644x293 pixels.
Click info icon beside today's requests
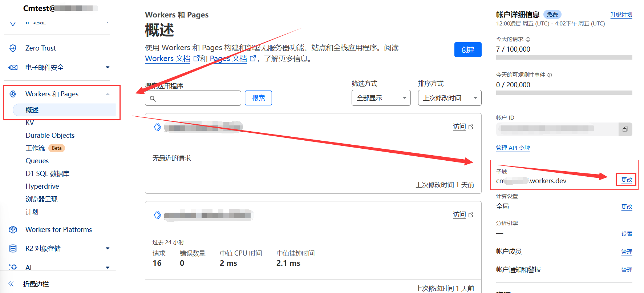[528, 40]
